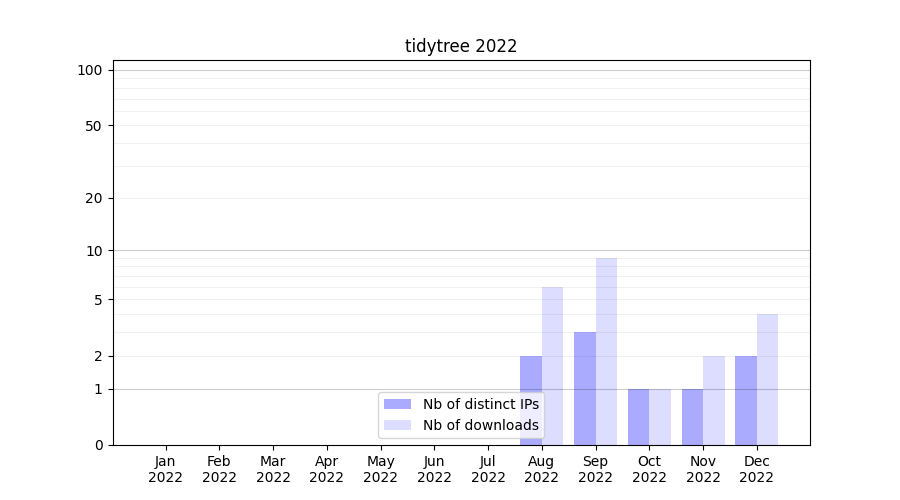Image resolution: width=900 pixels, height=500 pixels.
Task: Click the Oct 2022 distinct IPs bar
Action: tap(638, 417)
